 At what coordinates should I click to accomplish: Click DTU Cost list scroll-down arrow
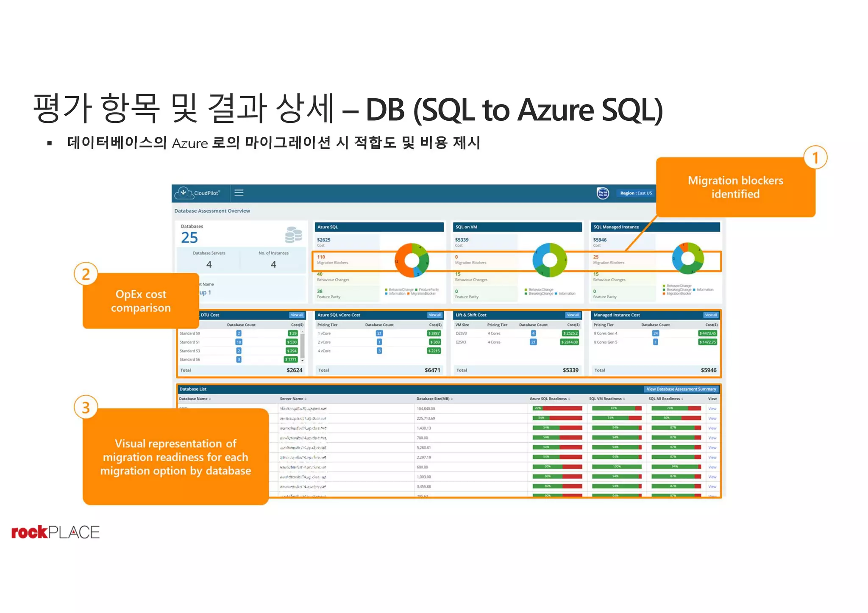(x=302, y=361)
